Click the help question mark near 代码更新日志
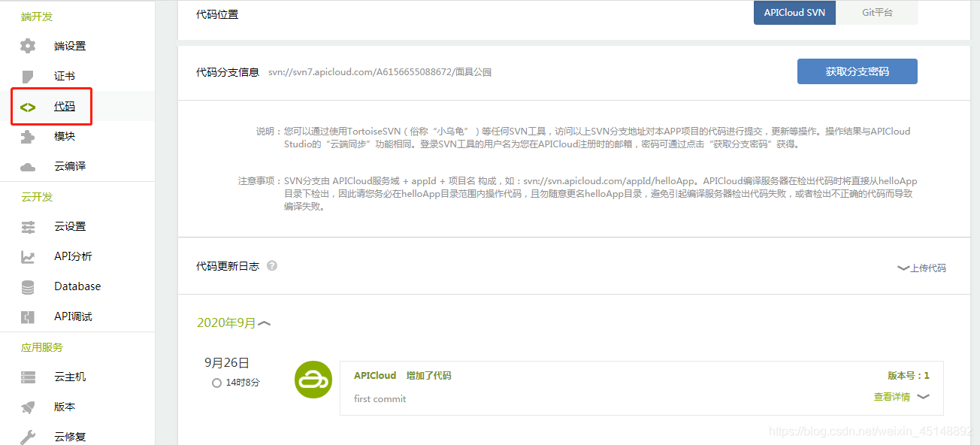 (272, 265)
